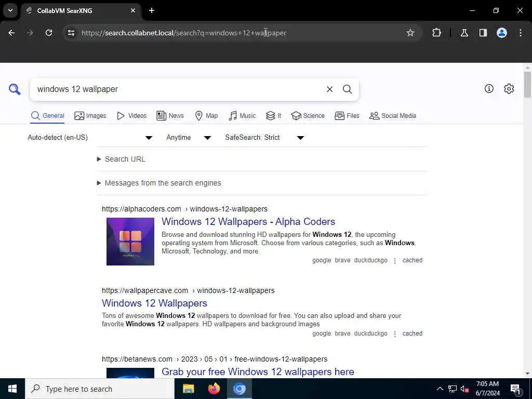Click the Windows taskbar search box

pos(100,389)
